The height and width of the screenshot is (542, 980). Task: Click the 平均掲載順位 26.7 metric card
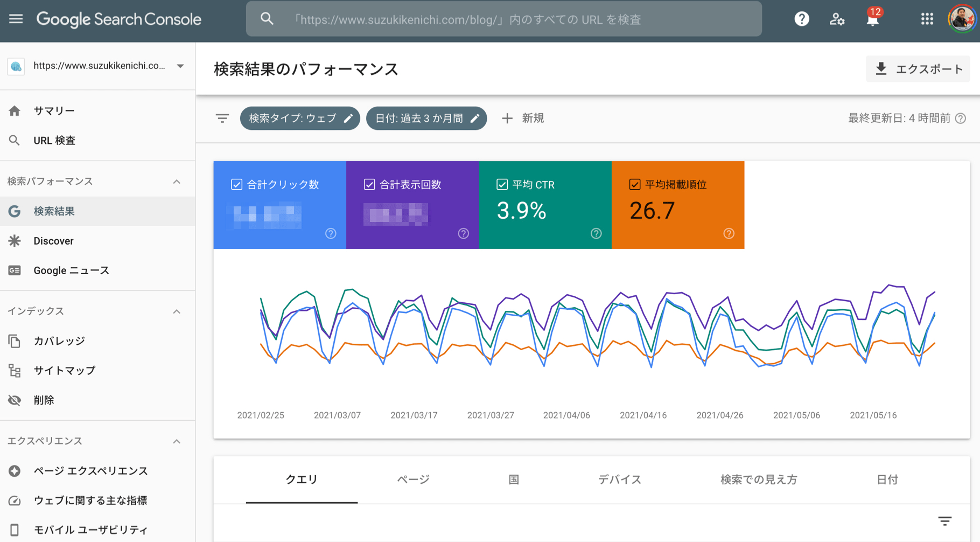point(678,205)
